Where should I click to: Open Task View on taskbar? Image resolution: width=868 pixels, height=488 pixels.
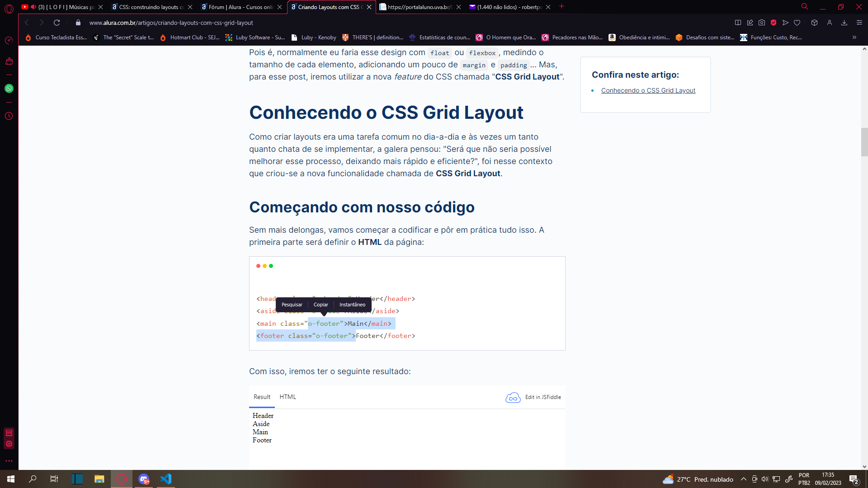tap(54, 479)
